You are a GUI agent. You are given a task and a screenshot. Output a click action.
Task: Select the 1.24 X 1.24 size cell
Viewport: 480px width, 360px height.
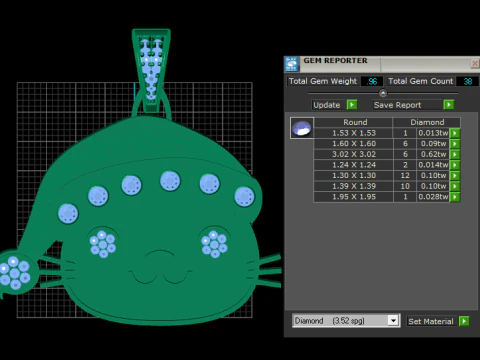[x=354, y=165]
